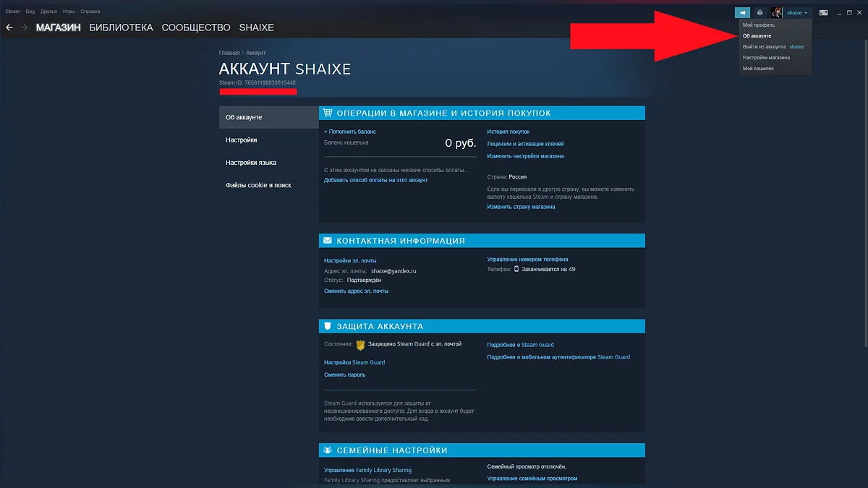Screen dimensions: 868x488
Task: Switch to the МАГАЗИН tab
Action: tap(59, 27)
